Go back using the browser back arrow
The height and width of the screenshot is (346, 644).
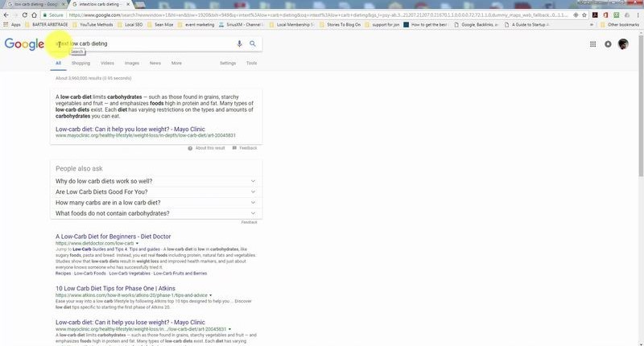(6, 14)
